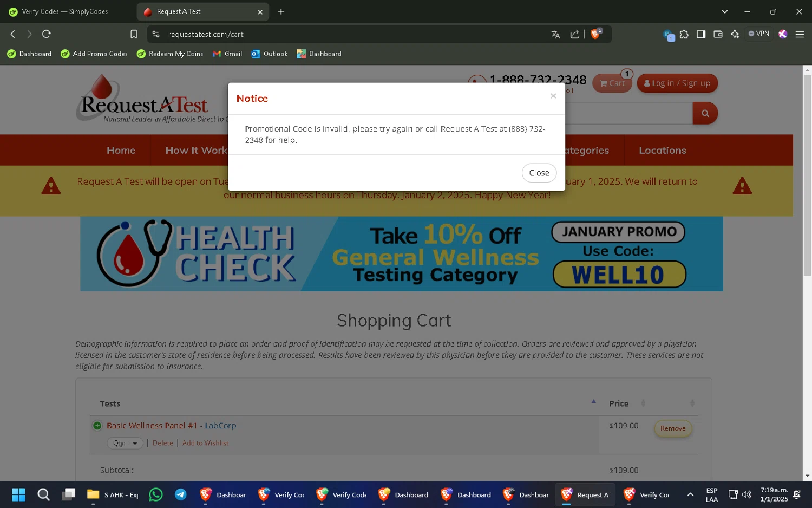The width and height of the screenshot is (812, 508).
Task: Expand the tab search dropdown
Action: [x=724, y=11]
